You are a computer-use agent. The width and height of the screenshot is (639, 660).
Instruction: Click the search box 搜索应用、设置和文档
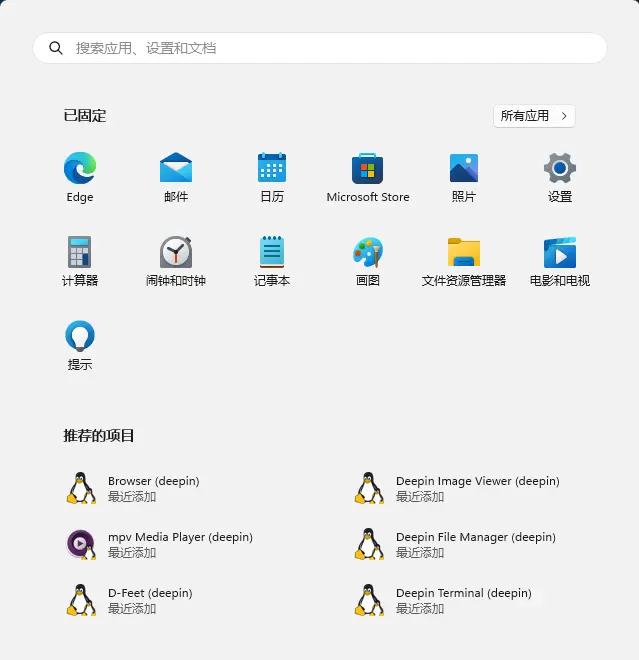pos(320,48)
